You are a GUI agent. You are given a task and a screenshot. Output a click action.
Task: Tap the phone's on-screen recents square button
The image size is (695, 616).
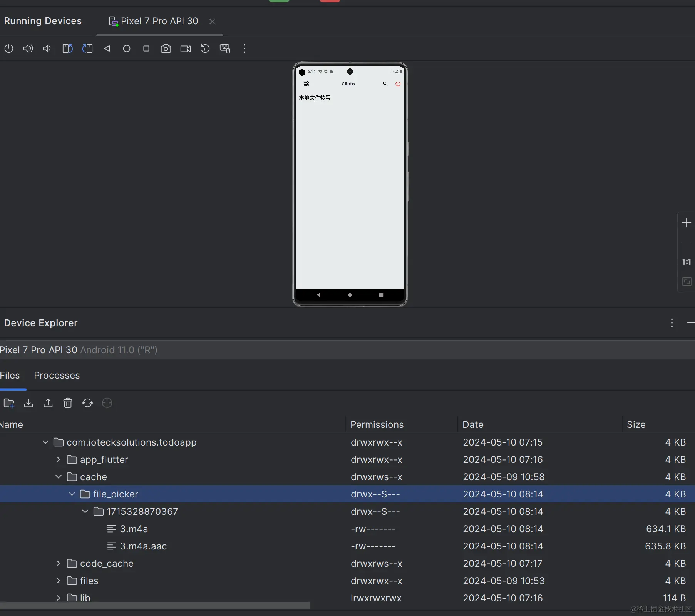click(x=381, y=295)
